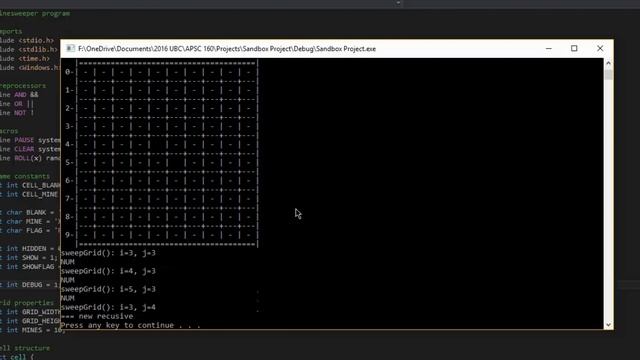The height and width of the screenshot is (360, 640).
Task: Click "Press any key to continue" prompt
Action: coord(131,325)
